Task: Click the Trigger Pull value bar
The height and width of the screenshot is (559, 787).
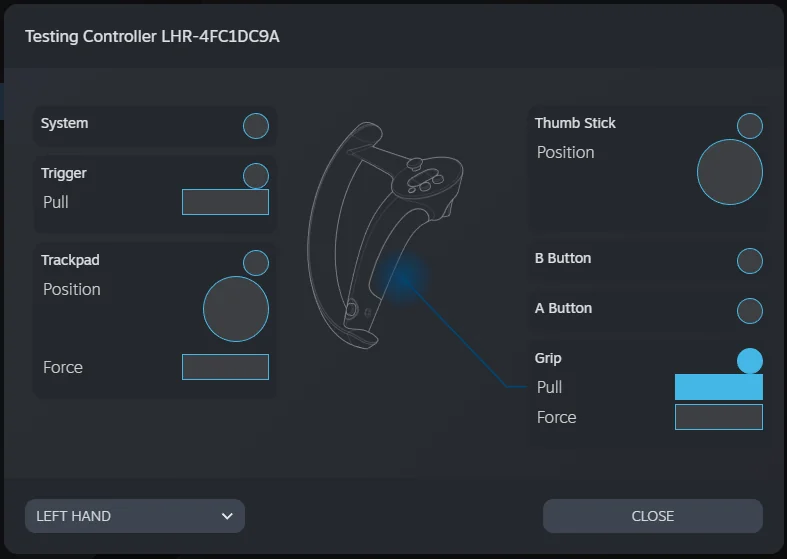Action: pyautogui.click(x=225, y=202)
